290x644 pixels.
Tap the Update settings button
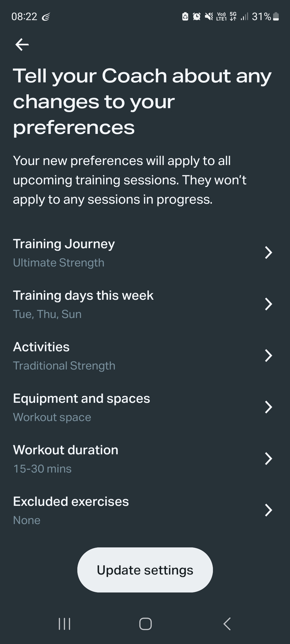point(145,570)
